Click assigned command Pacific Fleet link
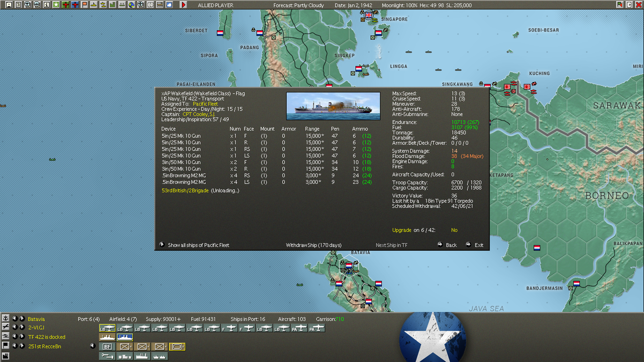Viewport: 644px width, 362px height. point(205,104)
